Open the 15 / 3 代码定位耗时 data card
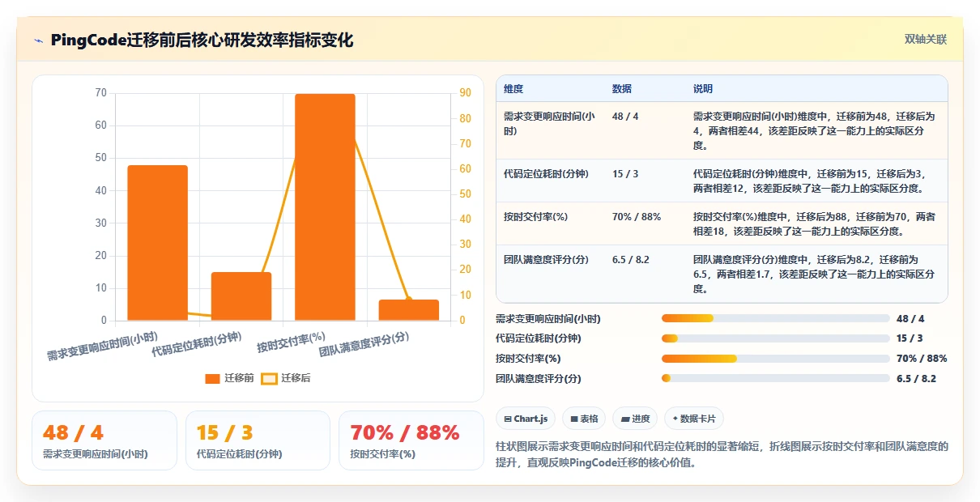 (x=258, y=440)
